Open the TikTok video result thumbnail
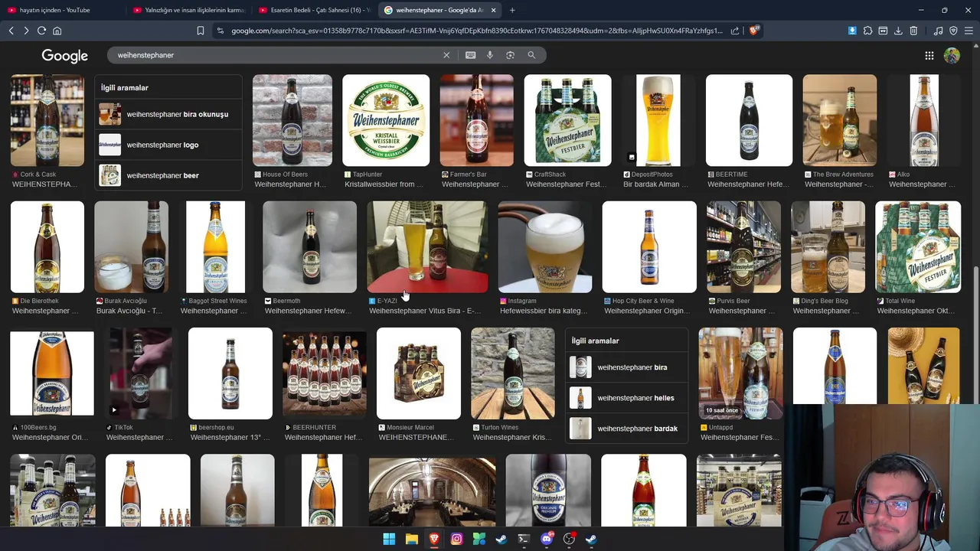The width and height of the screenshot is (980, 551). (141, 373)
